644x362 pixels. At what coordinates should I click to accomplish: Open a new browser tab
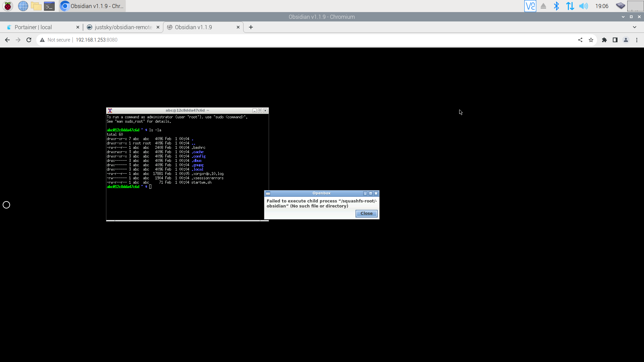click(x=251, y=27)
